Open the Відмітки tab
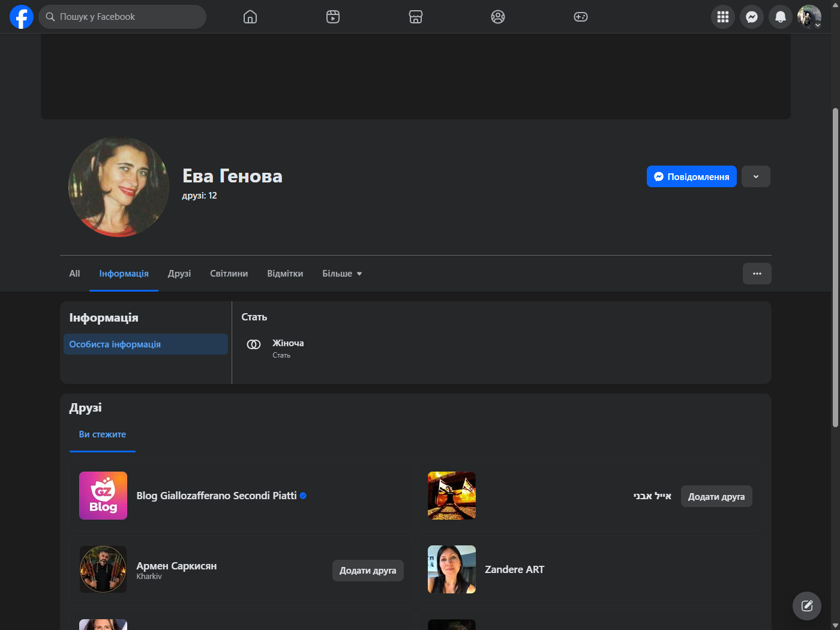The width and height of the screenshot is (840, 630). pos(285,274)
